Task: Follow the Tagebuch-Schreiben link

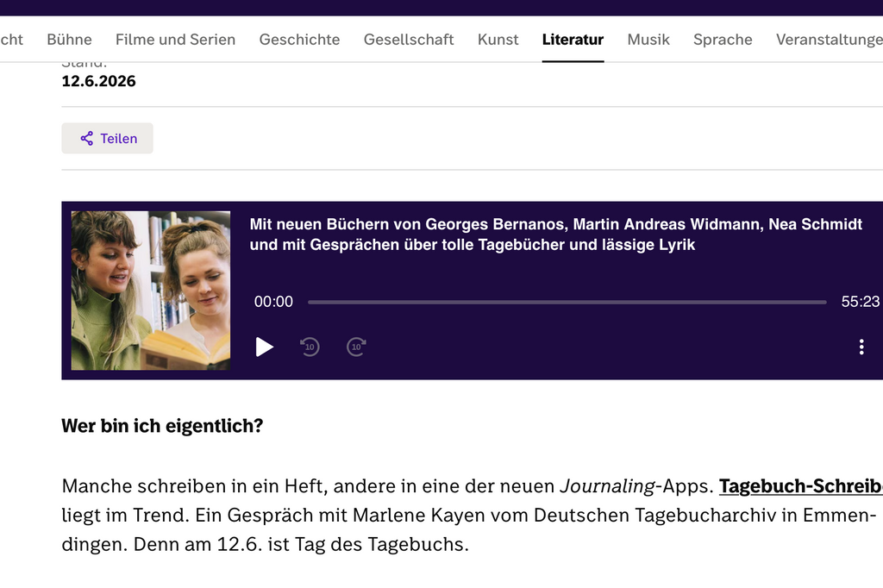Action: (x=801, y=486)
